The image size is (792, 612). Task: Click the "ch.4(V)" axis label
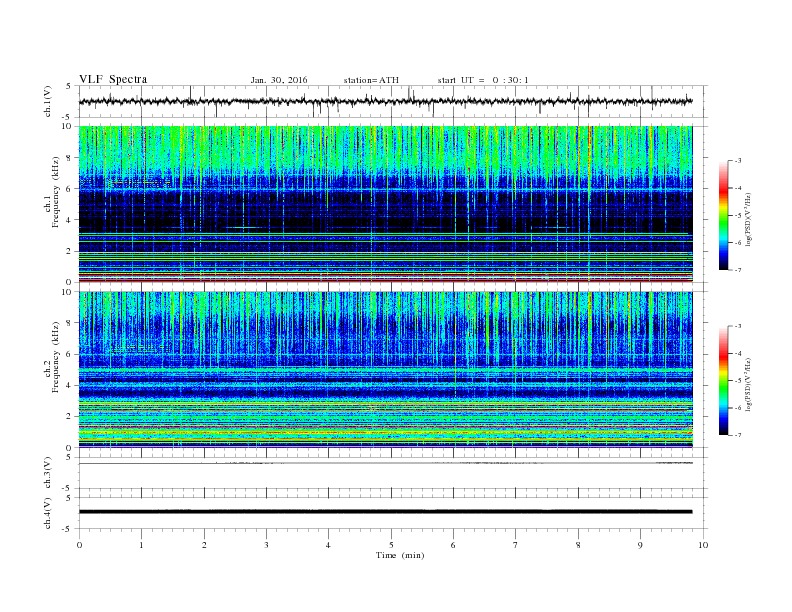coord(48,513)
